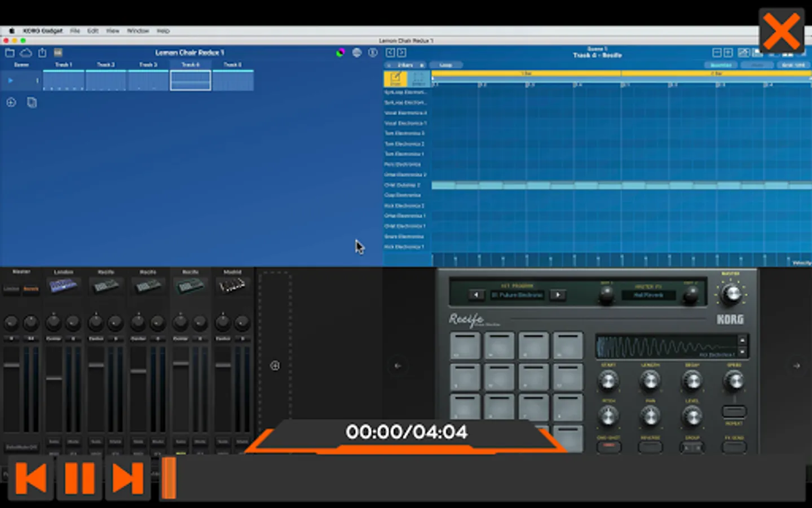This screenshot has width=812, height=508.
Task: Add a new gadget track in the mixer
Action: 275,366
